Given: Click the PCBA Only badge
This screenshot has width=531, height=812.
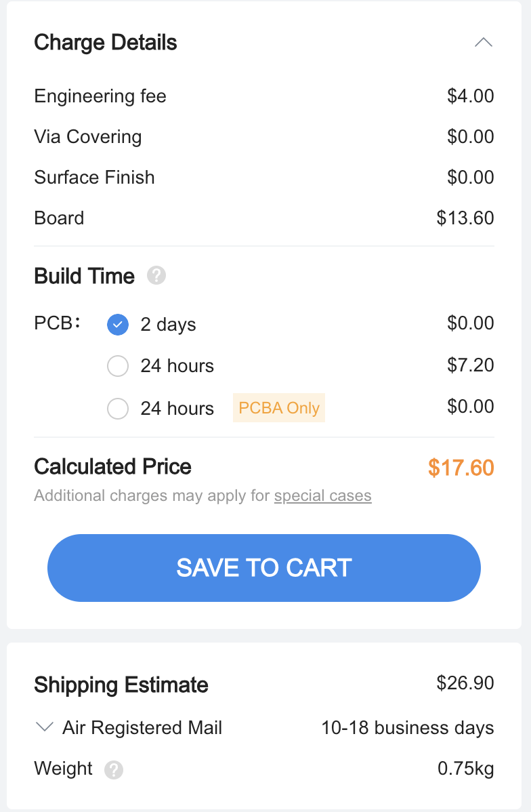Looking at the screenshot, I should [x=279, y=408].
